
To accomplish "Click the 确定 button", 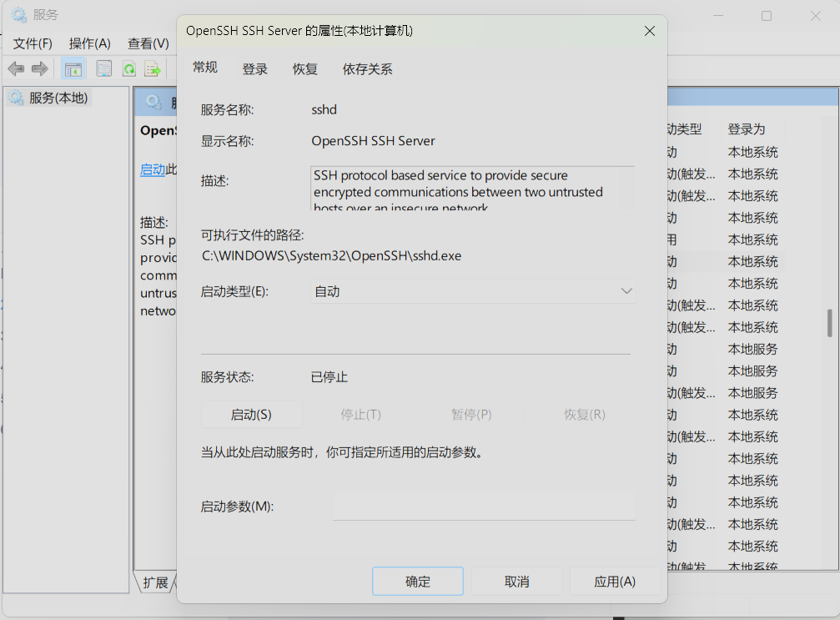I will pyautogui.click(x=418, y=582).
